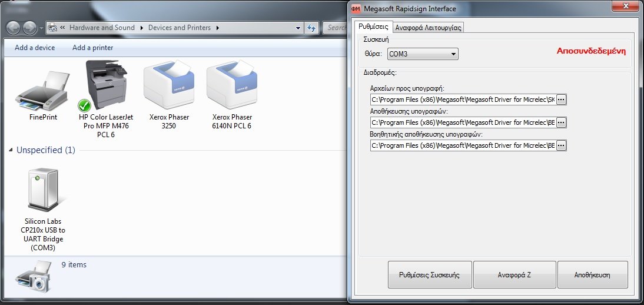Click the Αποθήκευση button
The height and width of the screenshot is (305, 644).
coord(592,274)
